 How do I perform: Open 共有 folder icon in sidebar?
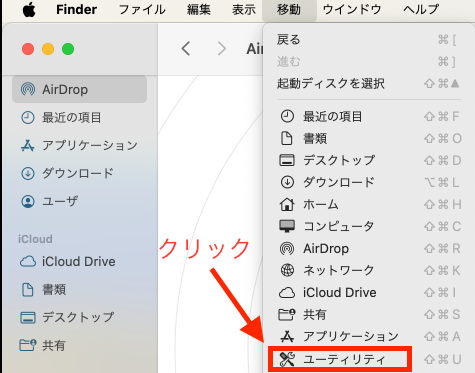[28, 345]
